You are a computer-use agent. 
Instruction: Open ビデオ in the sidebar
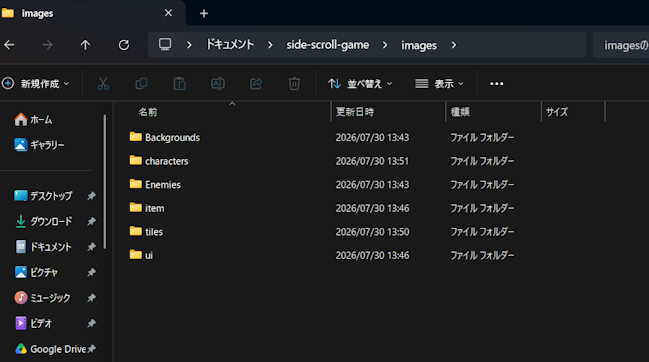(x=33, y=323)
